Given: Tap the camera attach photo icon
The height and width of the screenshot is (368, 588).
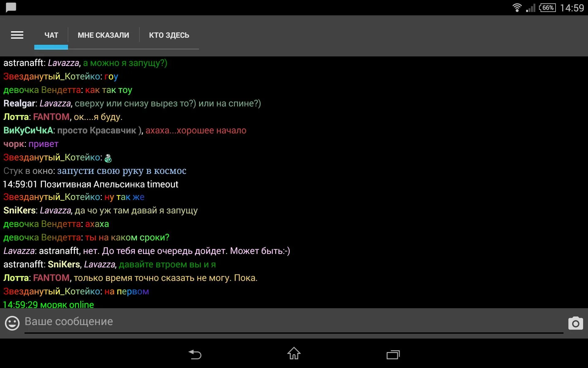Looking at the screenshot, I should click(576, 323).
